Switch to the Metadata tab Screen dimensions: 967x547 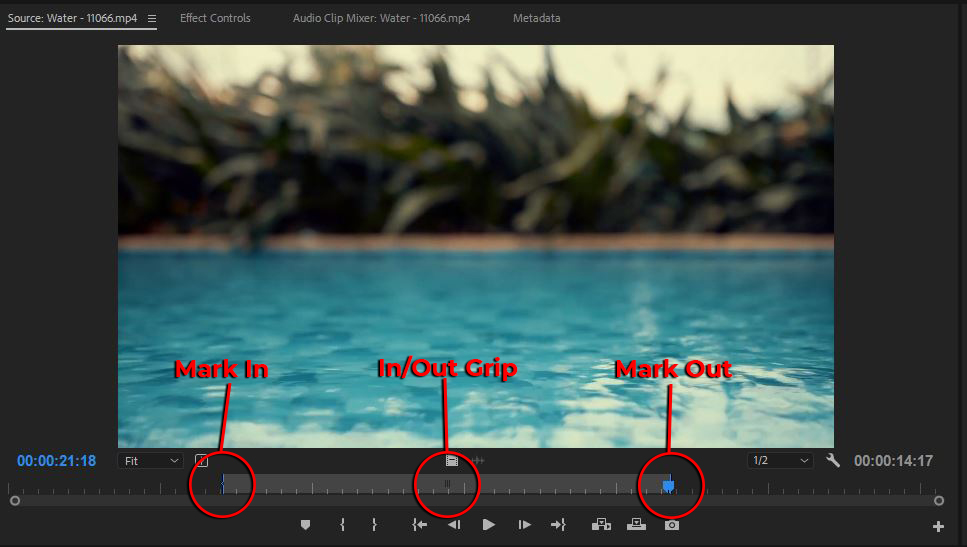point(536,18)
